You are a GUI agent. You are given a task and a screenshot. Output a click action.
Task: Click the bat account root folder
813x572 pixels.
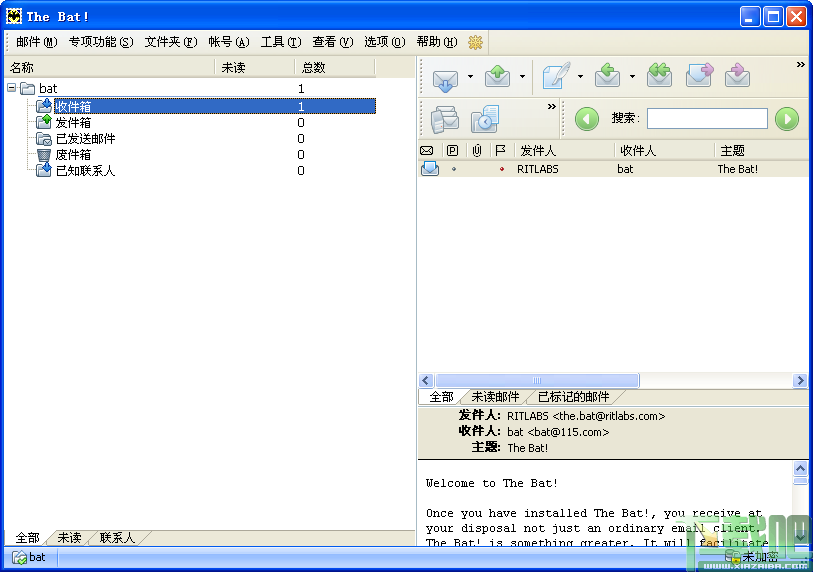tap(48, 89)
